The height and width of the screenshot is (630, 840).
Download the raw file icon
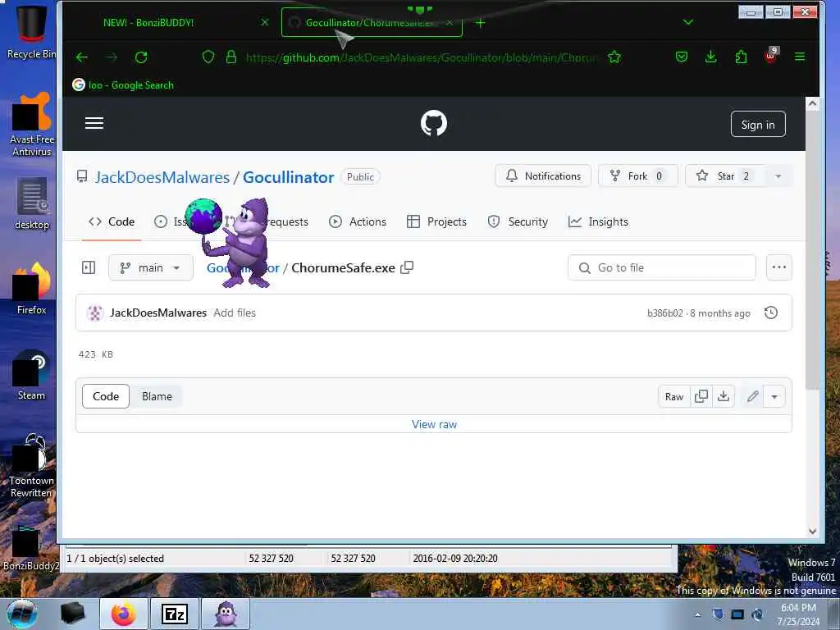724,396
